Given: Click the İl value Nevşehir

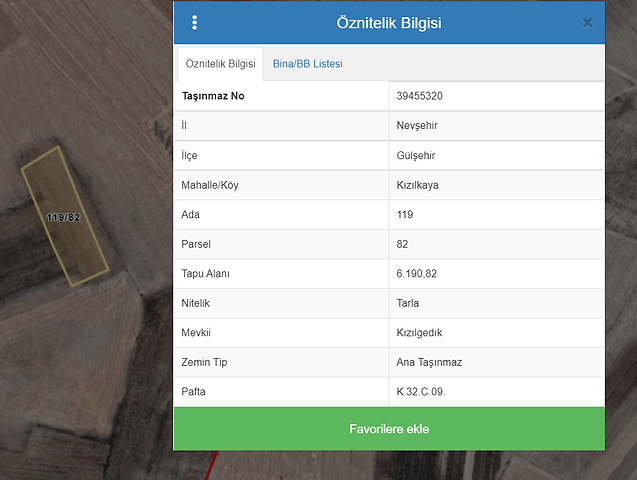Looking at the screenshot, I should tap(417, 126).
